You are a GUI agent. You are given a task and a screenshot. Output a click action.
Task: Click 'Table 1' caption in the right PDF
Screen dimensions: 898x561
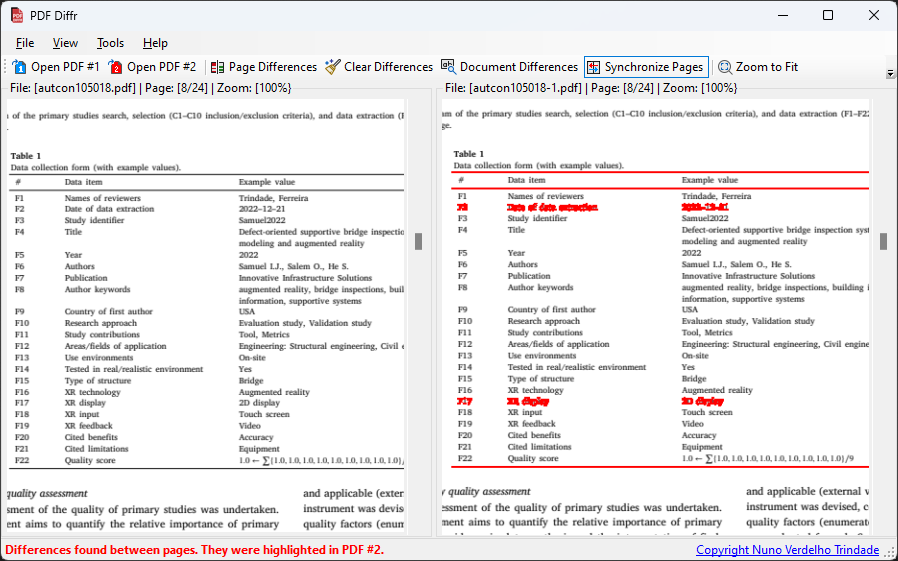469,154
